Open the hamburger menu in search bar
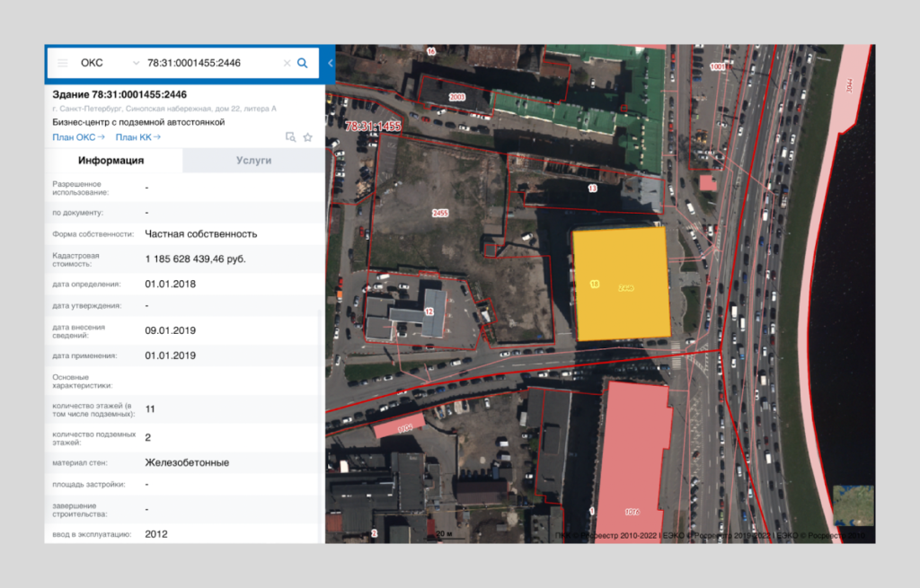 tap(62, 63)
